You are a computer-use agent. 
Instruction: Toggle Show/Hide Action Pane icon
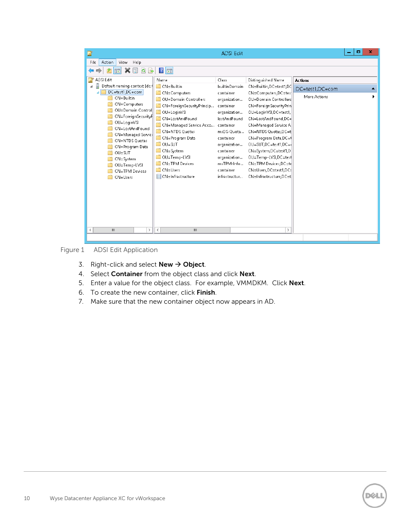click(x=169, y=71)
